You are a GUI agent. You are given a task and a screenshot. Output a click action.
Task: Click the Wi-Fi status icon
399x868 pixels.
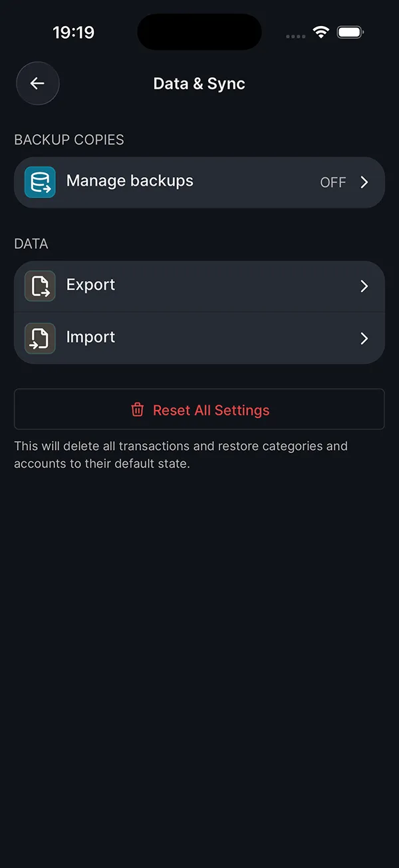321,31
